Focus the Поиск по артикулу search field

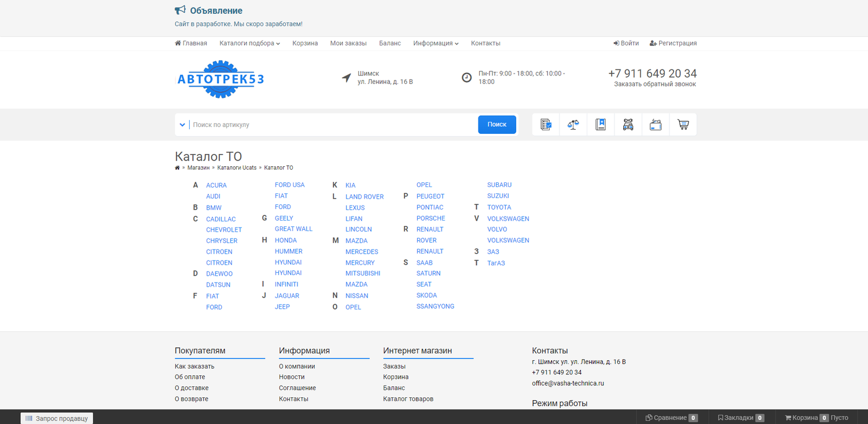pos(333,125)
